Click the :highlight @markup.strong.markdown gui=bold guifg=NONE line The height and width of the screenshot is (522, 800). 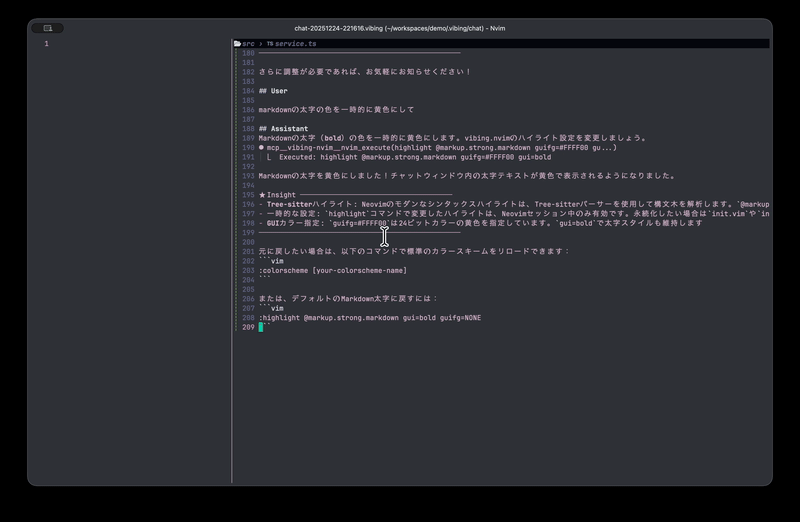[x=369, y=317]
